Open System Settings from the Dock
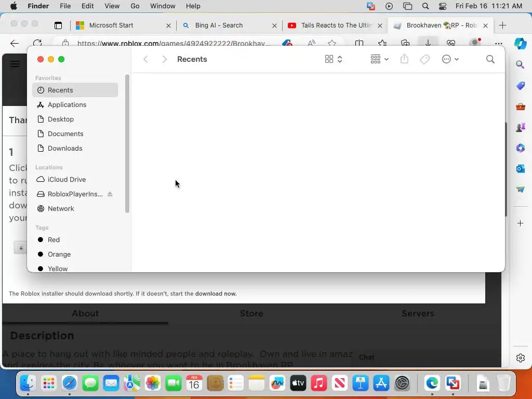This screenshot has height=399, width=532. pyautogui.click(x=403, y=383)
